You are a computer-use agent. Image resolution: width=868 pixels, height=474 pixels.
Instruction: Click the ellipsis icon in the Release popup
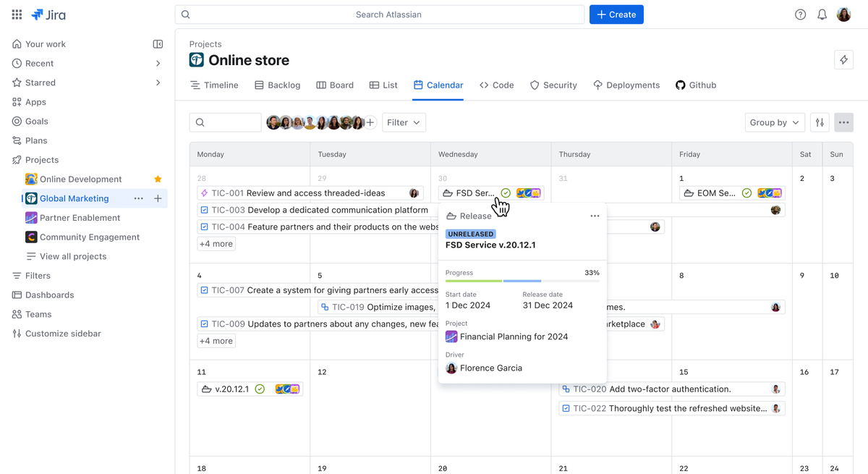point(595,216)
